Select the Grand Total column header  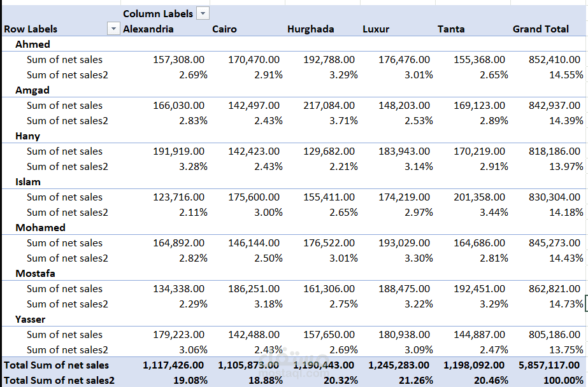540,29
